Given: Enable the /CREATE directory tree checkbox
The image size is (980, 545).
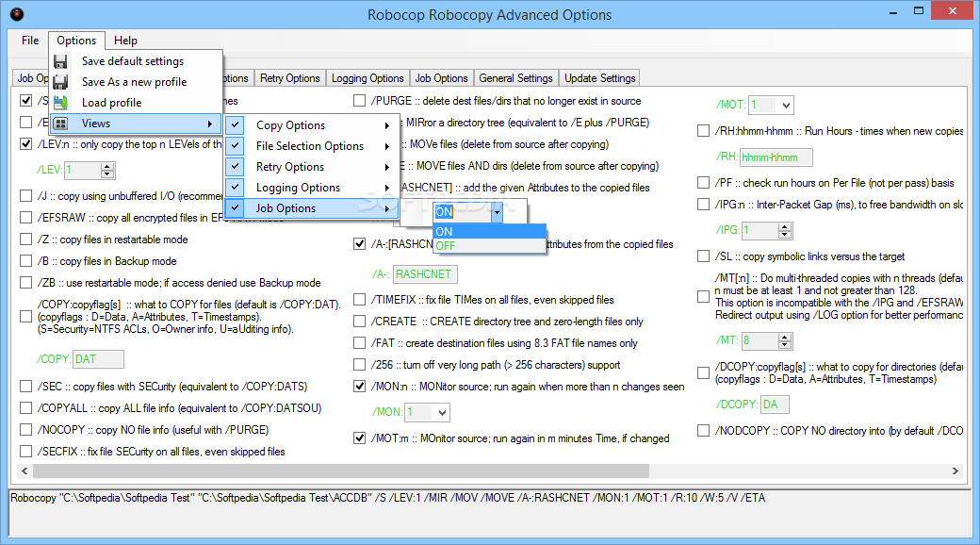Looking at the screenshot, I should pos(359,321).
